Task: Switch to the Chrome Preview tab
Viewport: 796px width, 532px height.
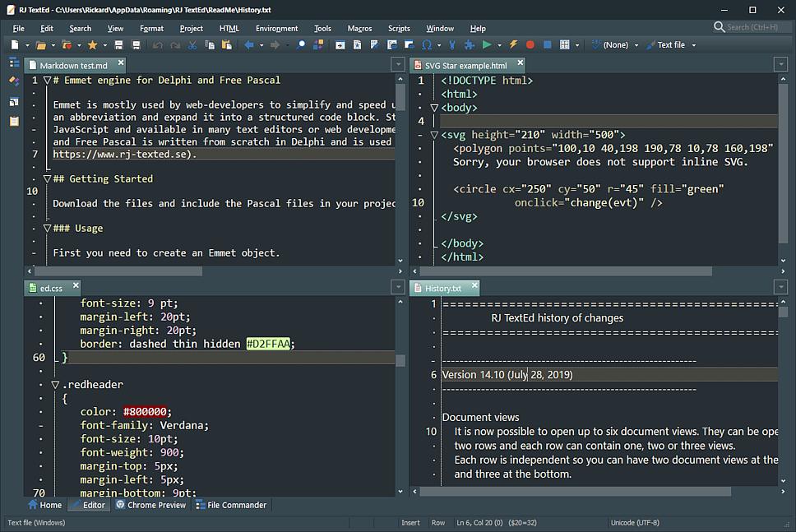Action: coord(150,505)
